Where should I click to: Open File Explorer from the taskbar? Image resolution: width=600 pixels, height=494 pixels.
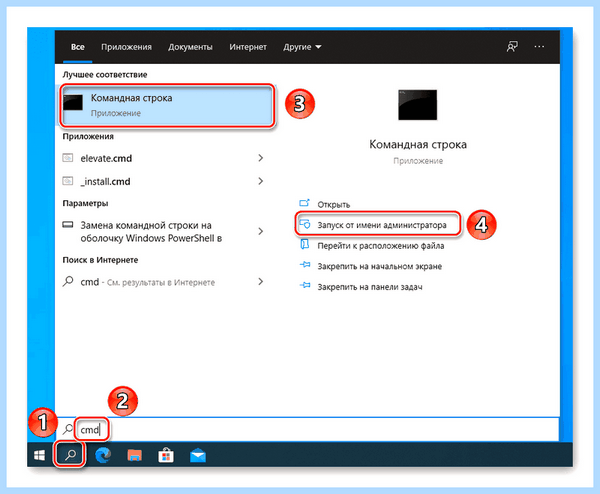tap(134, 455)
